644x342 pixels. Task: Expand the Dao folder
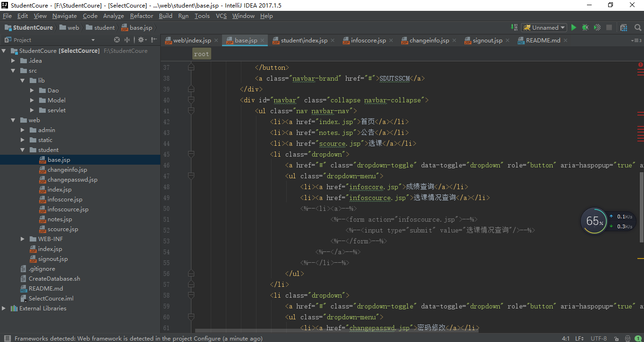[x=32, y=90]
